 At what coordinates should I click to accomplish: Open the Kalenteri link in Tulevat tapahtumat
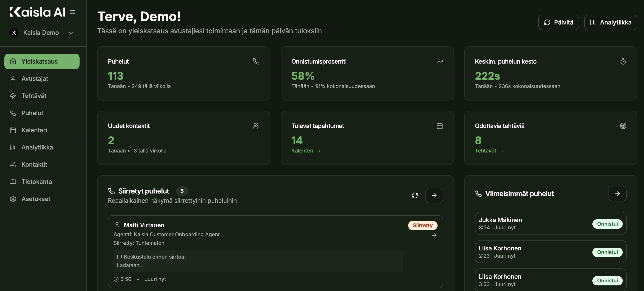pyautogui.click(x=306, y=151)
